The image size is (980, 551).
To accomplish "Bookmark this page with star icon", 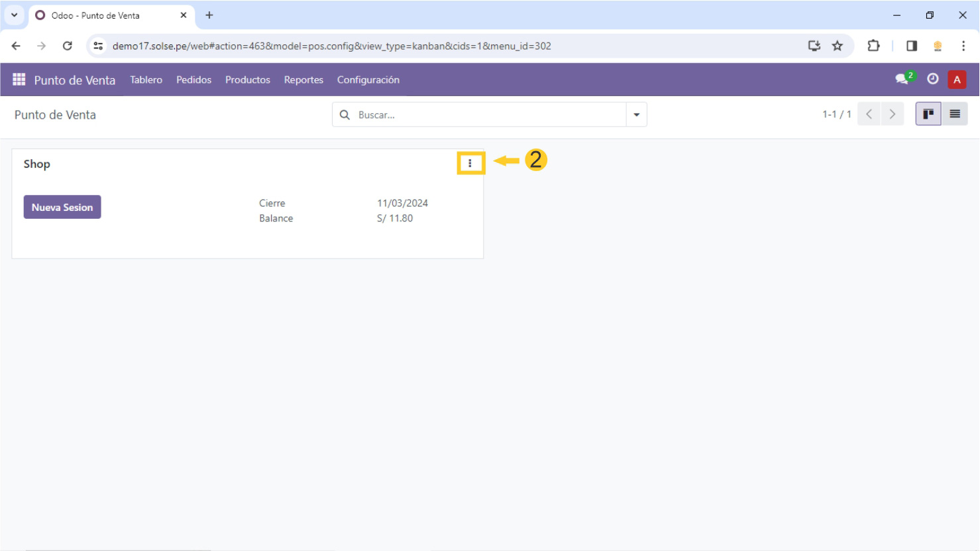I will (x=838, y=46).
